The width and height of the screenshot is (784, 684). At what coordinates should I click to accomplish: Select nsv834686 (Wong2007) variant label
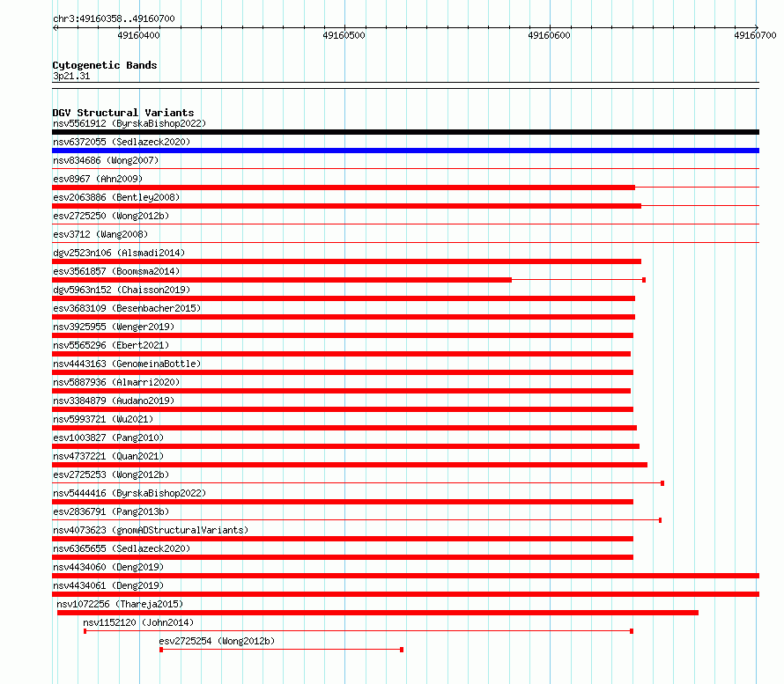point(106,160)
